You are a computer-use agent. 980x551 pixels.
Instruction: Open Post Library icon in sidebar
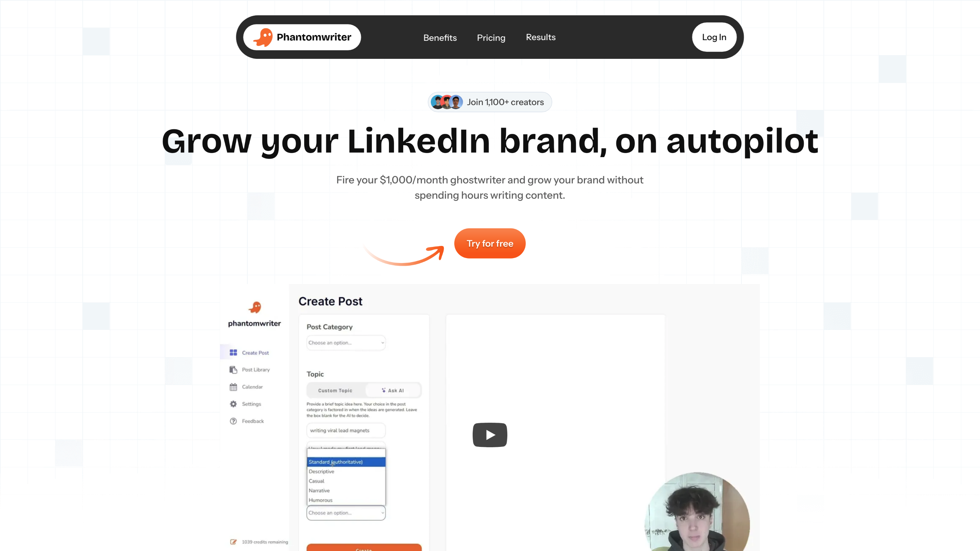[x=233, y=370]
